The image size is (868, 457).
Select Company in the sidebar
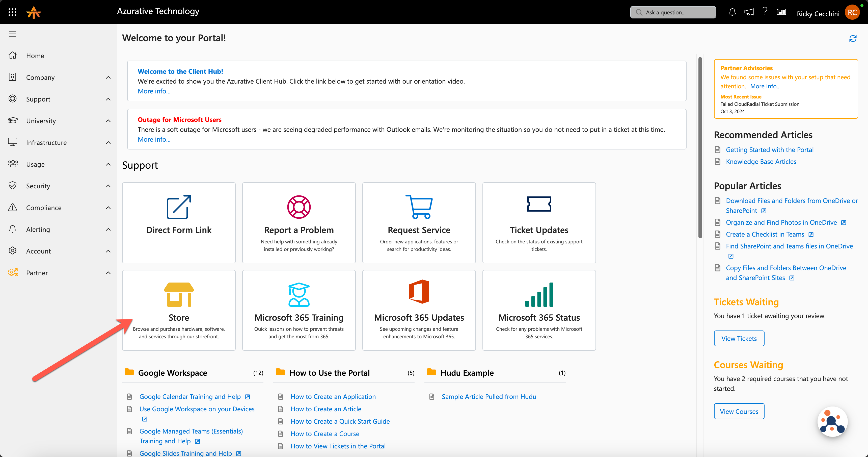coord(40,78)
